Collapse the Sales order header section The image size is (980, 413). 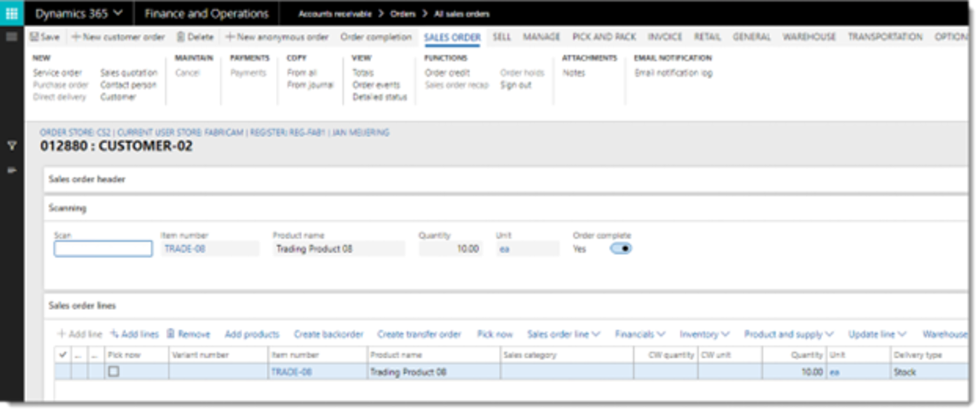87,179
